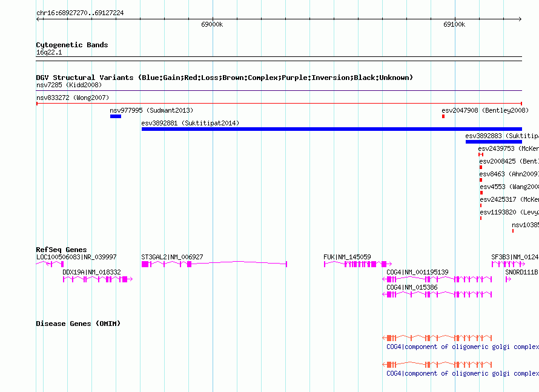This screenshot has width=539, height=392.
Task: Click the esv8463 (Ahn2009) label
Action: click(x=509, y=174)
